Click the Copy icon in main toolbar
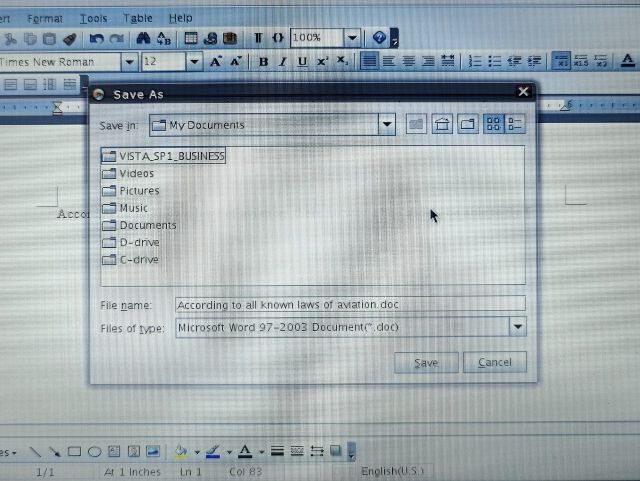The width and height of the screenshot is (640, 481). pyautogui.click(x=30, y=39)
